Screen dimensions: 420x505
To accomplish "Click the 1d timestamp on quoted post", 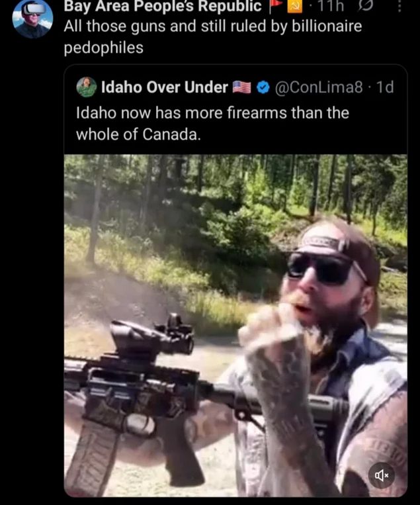I will coord(384,87).
